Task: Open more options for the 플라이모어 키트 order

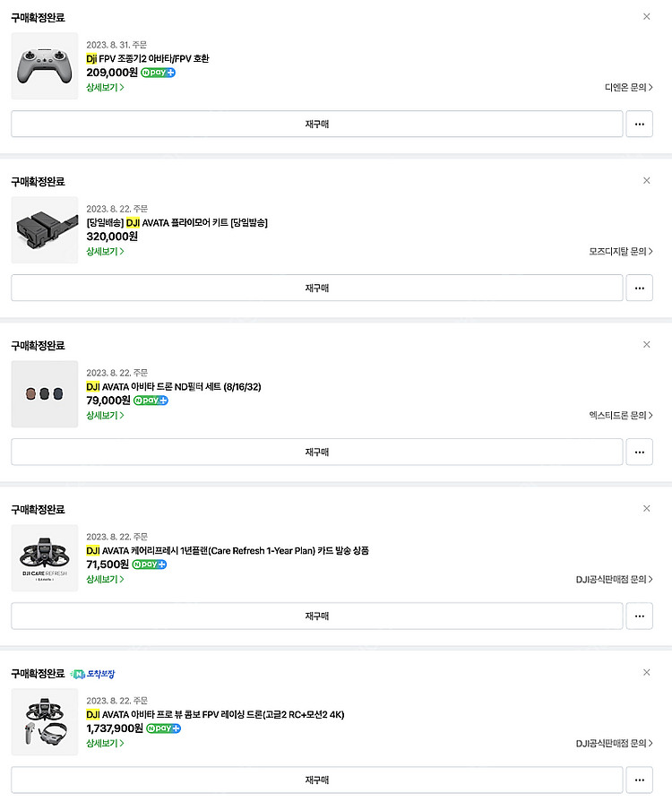Action: (639, 289)
